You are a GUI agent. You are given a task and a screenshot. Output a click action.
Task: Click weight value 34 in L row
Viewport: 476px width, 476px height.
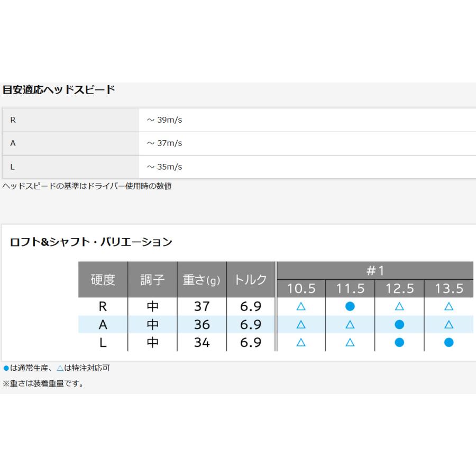202,343
